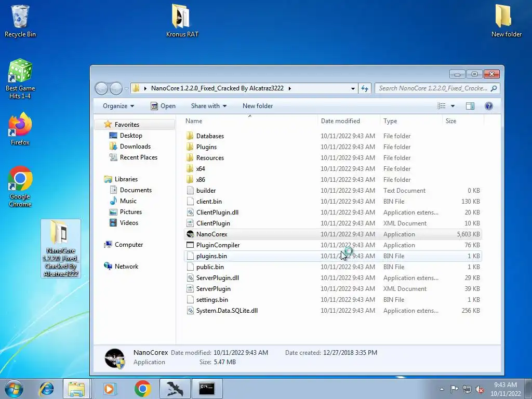Sort by Size column header
532x399 pixels.
point(463,121)
